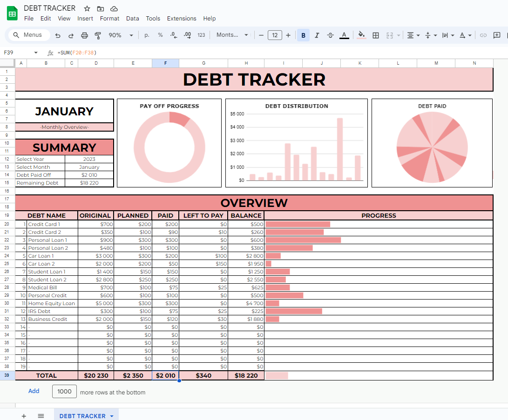Open the Tools menu
Screen dimensions: 508x420
(153, 19)
